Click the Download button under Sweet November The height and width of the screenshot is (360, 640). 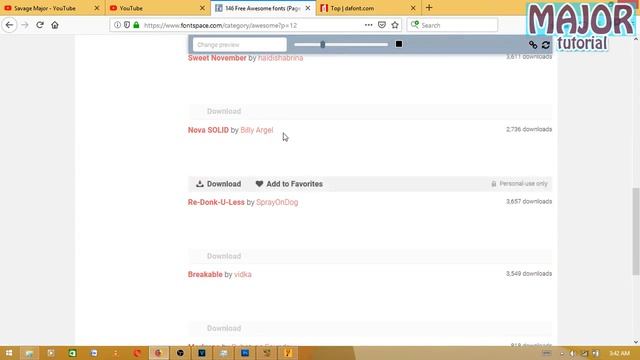[x=224, y=111]
